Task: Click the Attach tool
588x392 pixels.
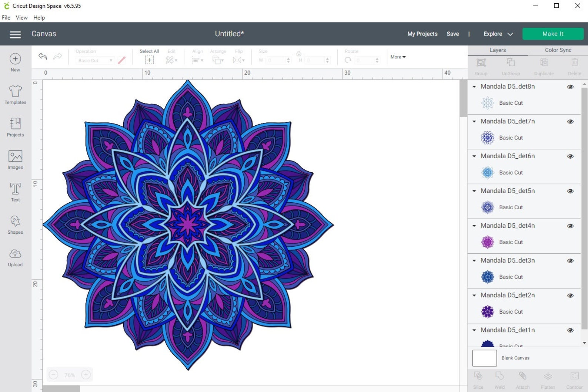Action: (523, 380)
